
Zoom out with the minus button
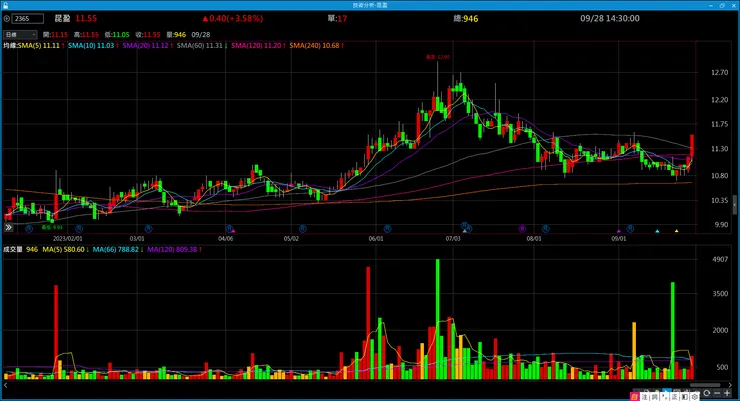pyautogui.click(x=717, y=393)
